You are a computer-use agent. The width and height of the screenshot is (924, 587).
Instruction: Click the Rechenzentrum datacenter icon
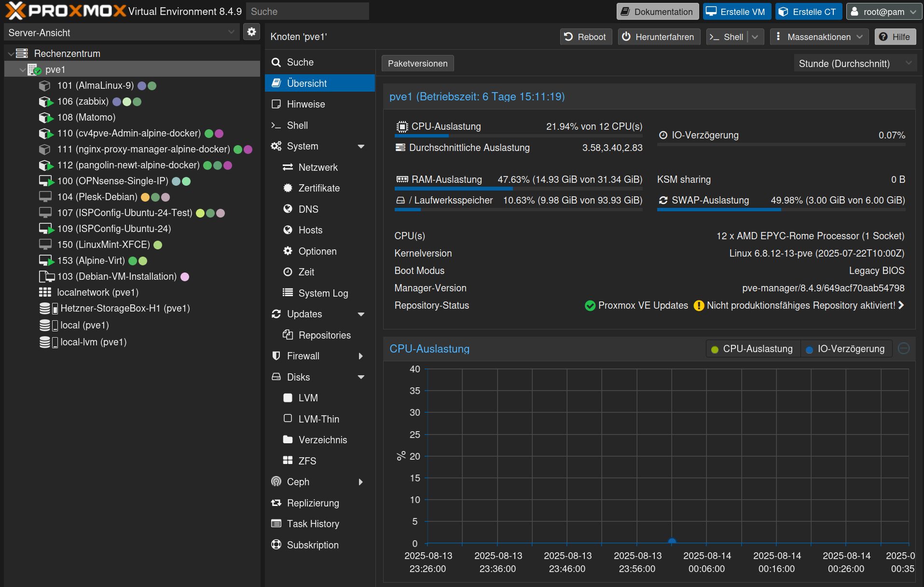(x=22, y=54)
